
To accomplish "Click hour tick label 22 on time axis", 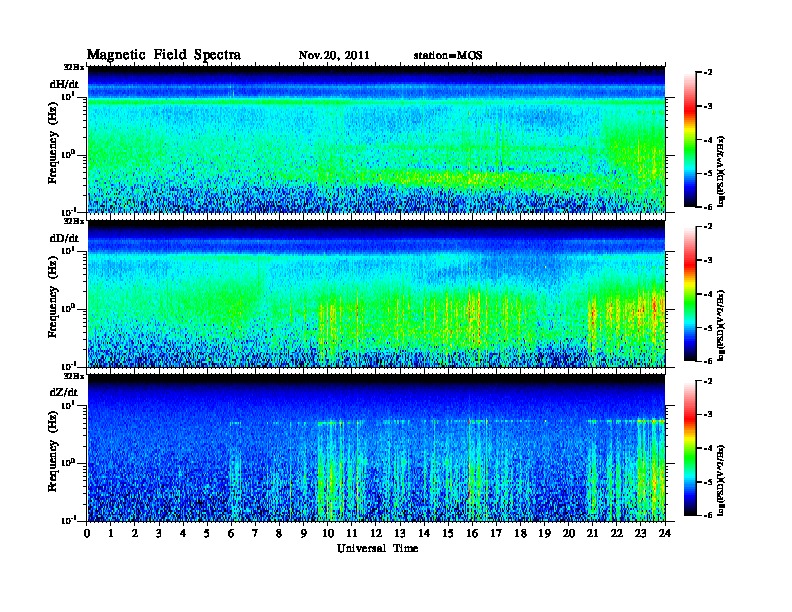I will pos(617,534).
